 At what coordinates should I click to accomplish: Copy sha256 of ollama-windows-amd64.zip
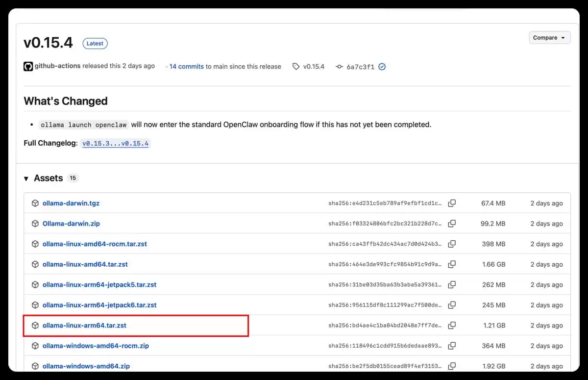(x=452, y=366)
